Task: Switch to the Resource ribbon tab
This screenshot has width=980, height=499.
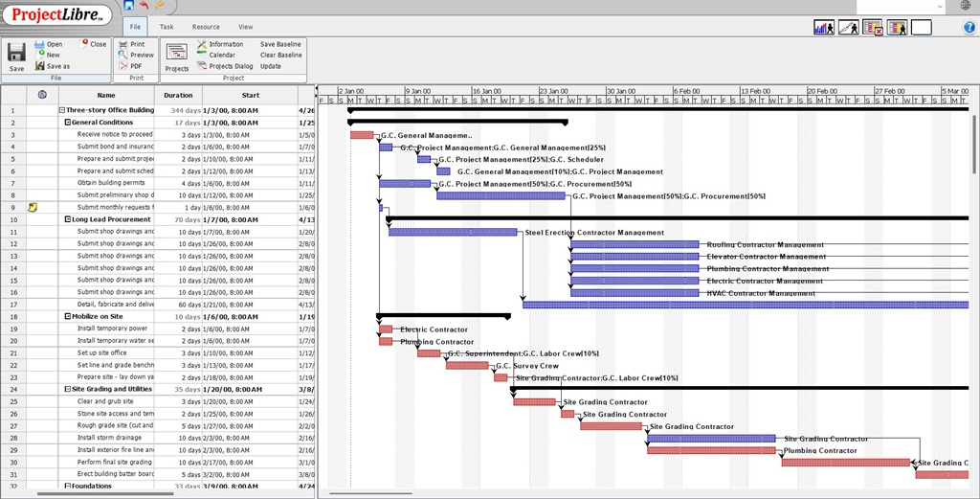Action: point(206,27)
